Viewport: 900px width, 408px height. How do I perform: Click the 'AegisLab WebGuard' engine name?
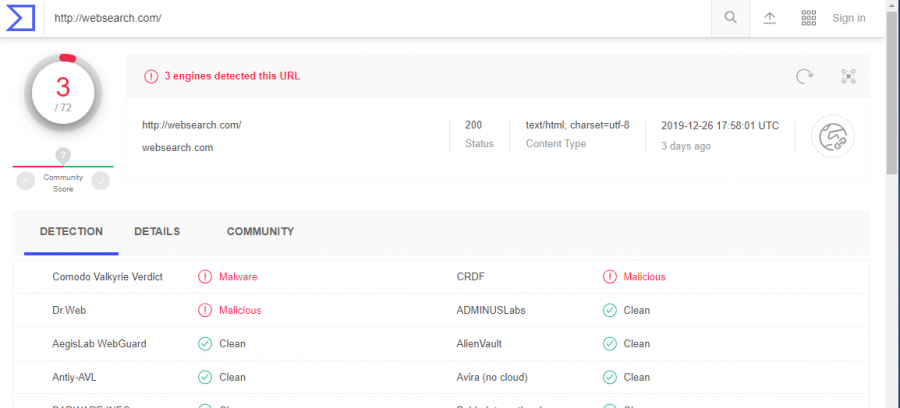pyautogui.click(x=99, y=344)
